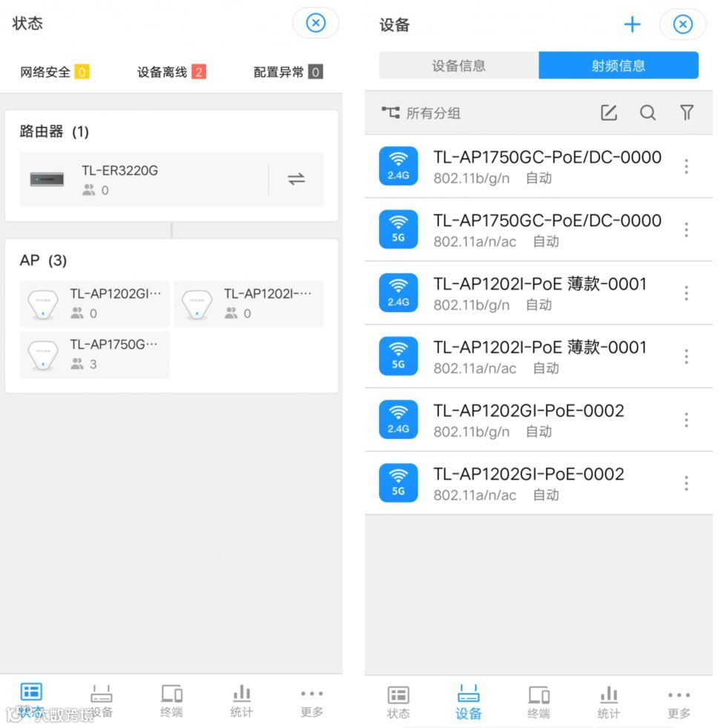Select TL-AP1202GI-PoE-0002 802.11b/g/n entry
The width and height of the screenshot is (718, 728).
coord(538,420)
